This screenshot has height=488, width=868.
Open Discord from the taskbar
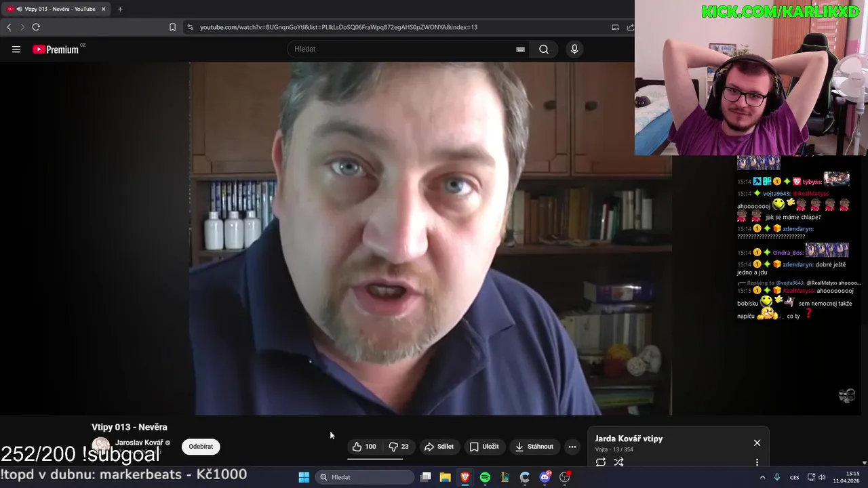pos(545,477)
